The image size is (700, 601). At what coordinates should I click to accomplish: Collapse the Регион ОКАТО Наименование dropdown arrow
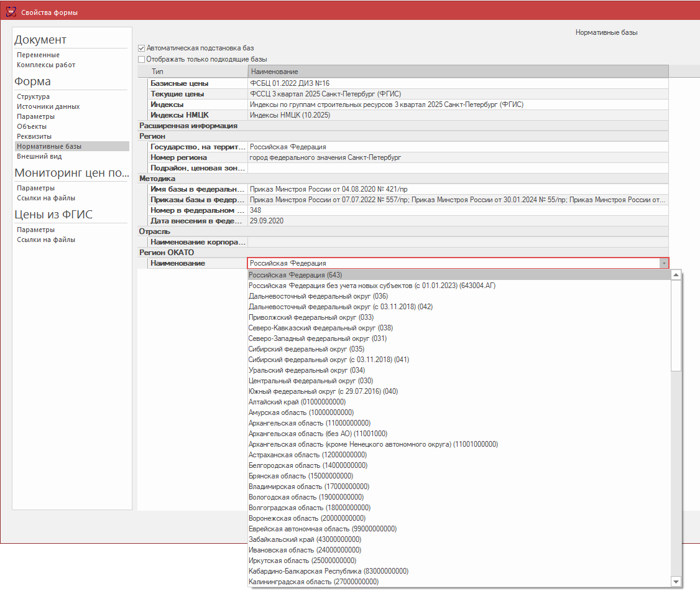click(664, 263)
